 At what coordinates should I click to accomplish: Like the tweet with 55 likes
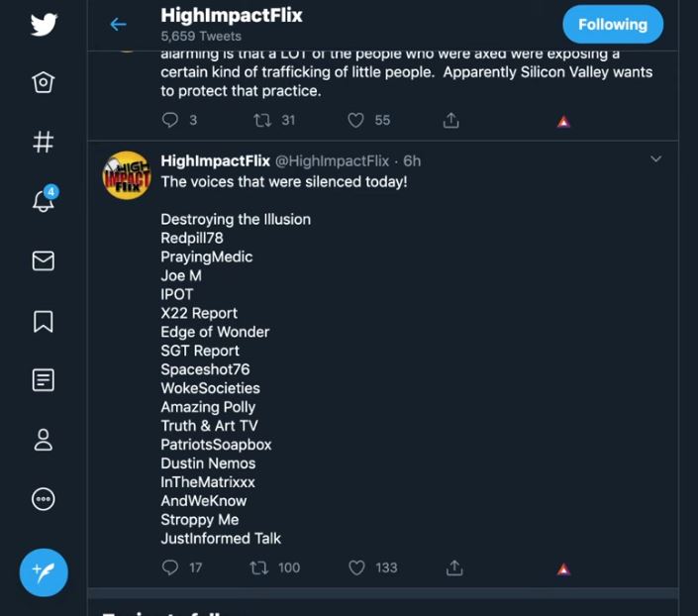coord(355,120)
